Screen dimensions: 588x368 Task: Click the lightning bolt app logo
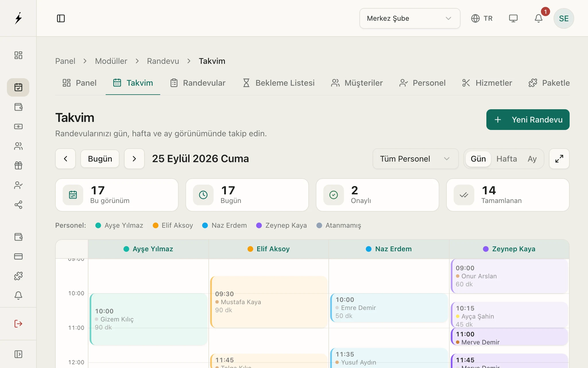coord(18,18)
